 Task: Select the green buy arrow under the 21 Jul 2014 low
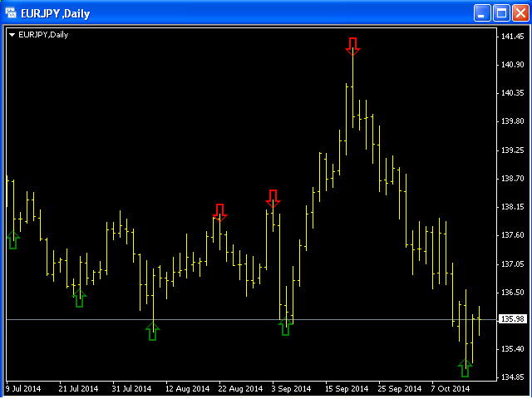[x=80, y=298]
